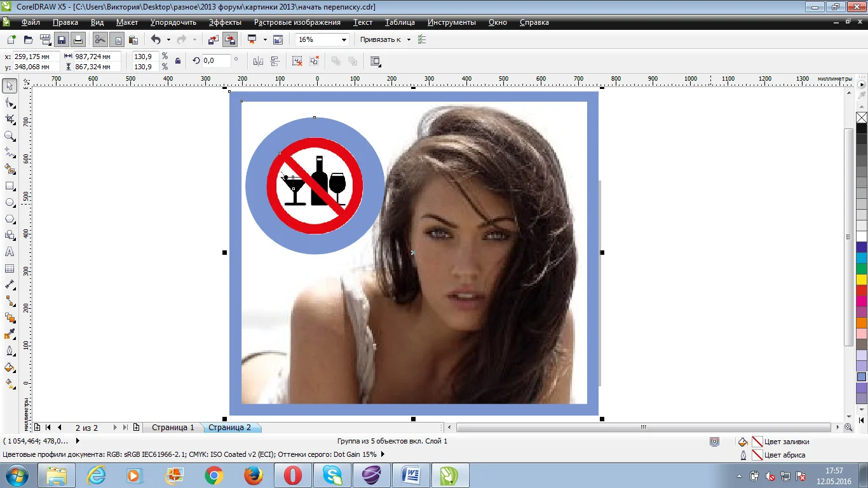868x488 pixels.
Task: Select the Table tool
Action: 10,269
